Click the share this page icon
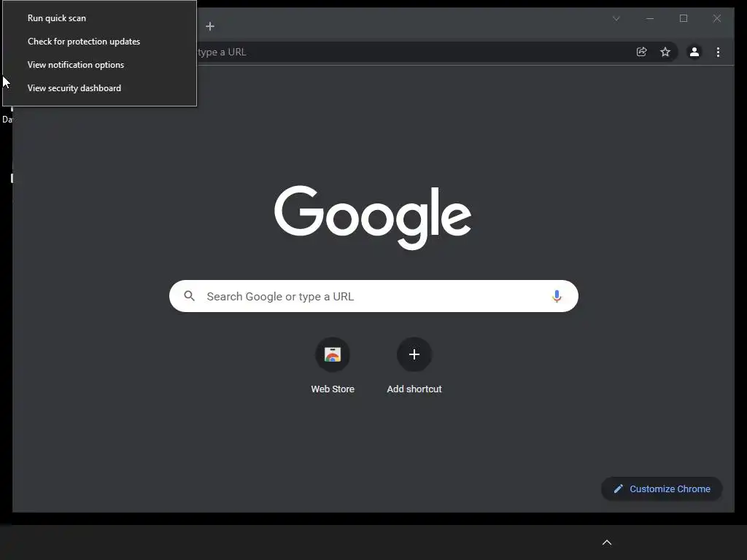Screen dimensions: 747x560 pos(642,52)
